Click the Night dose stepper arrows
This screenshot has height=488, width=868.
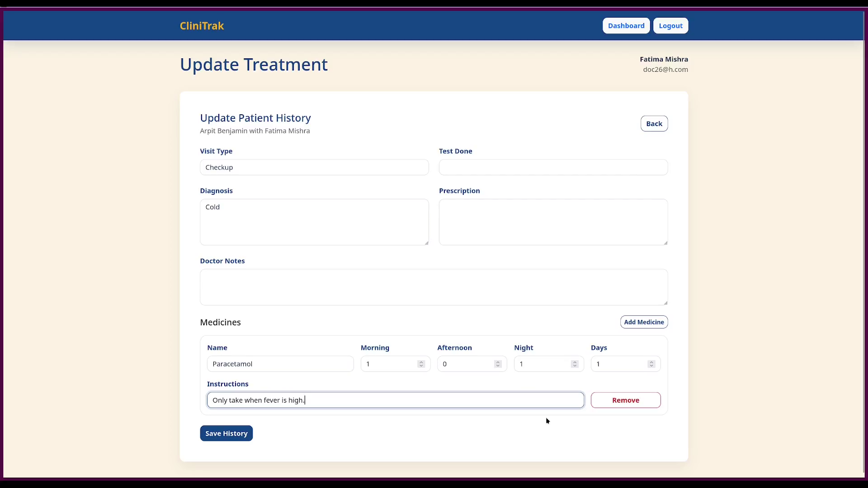575,364
